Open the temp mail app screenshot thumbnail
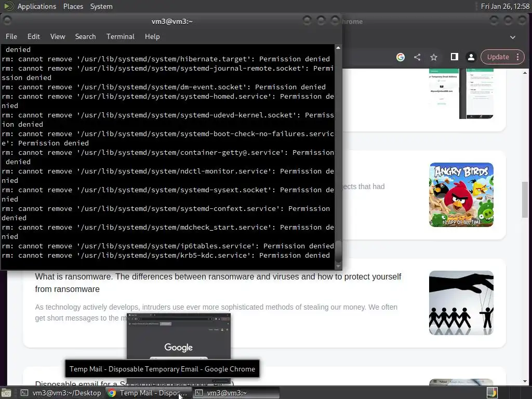Image resolution: width=532 pixels, height=399 pixels. click(461, 94)
